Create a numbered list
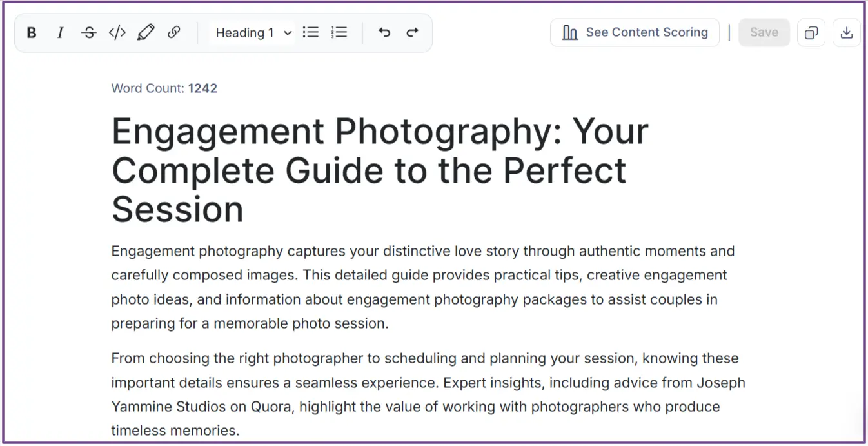The height and width of the screenshot is (446, 868). (x=339, y=32)
